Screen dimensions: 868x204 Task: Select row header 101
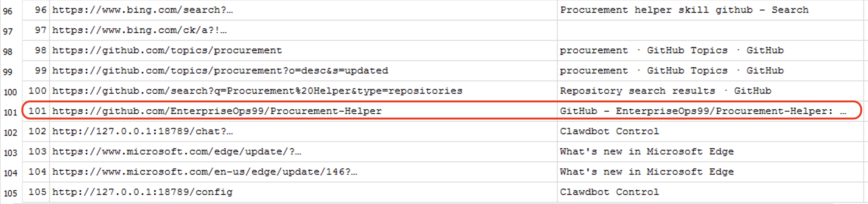[x=10, y=113]
